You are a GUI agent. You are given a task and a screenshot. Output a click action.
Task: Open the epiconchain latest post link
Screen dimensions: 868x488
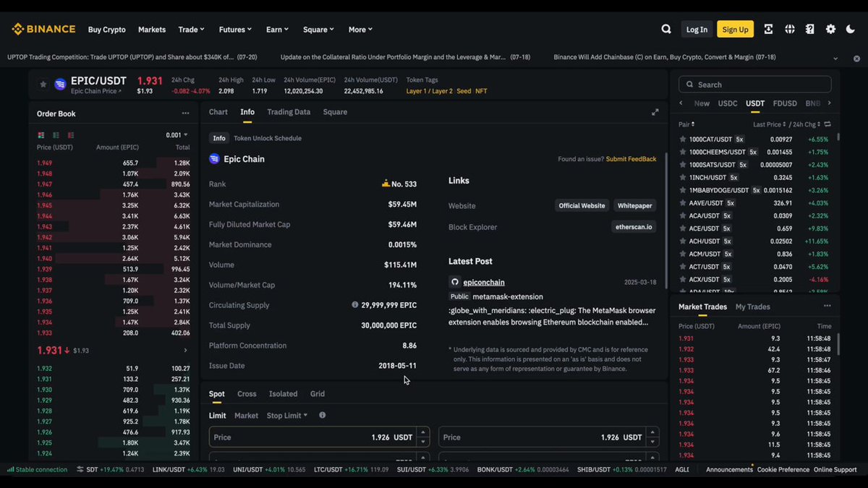pyautogui.click(x=484, y=283)
